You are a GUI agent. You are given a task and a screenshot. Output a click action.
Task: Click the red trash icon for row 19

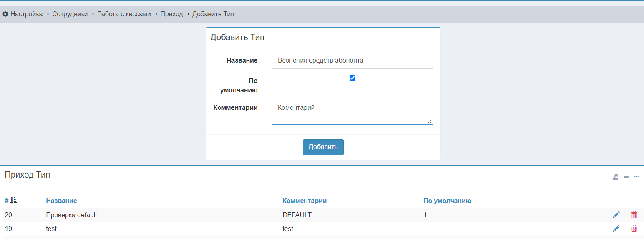(634, 229)
